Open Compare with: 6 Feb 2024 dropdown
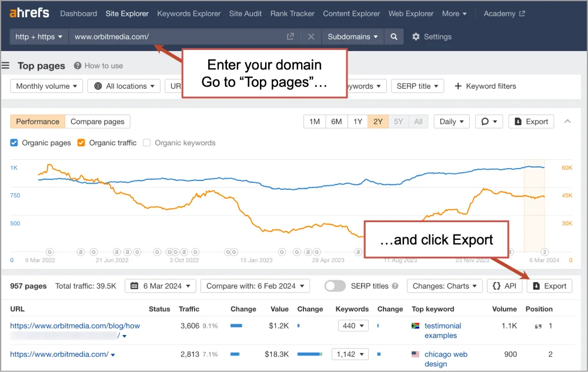 [255, 286]
